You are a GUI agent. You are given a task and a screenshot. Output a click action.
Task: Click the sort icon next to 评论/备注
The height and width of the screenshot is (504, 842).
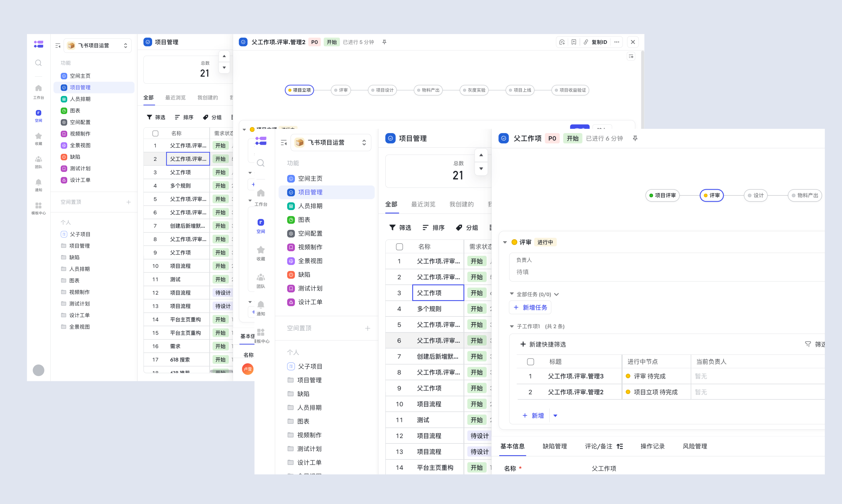tap(620, 446)
